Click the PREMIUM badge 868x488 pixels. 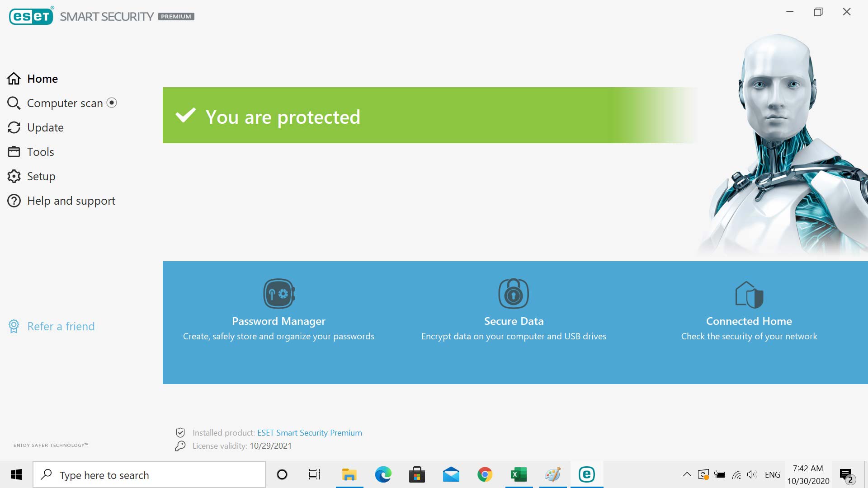point(176,17)
